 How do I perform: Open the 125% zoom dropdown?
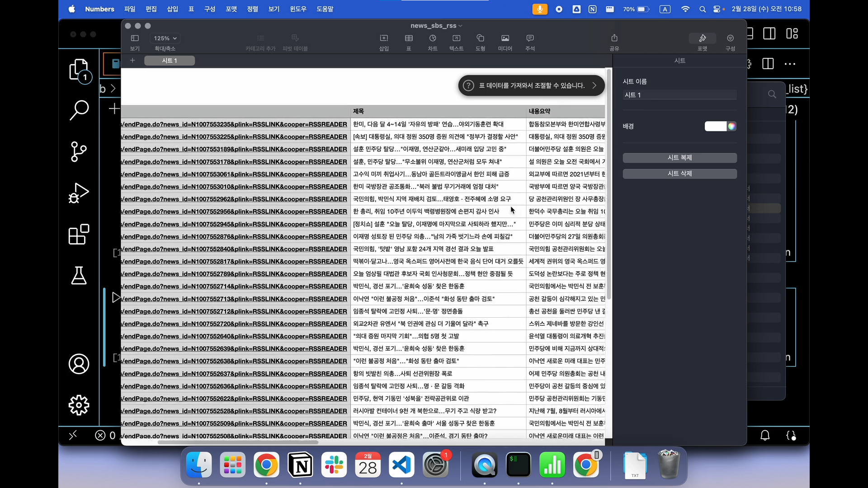click(x=165, y=38)
